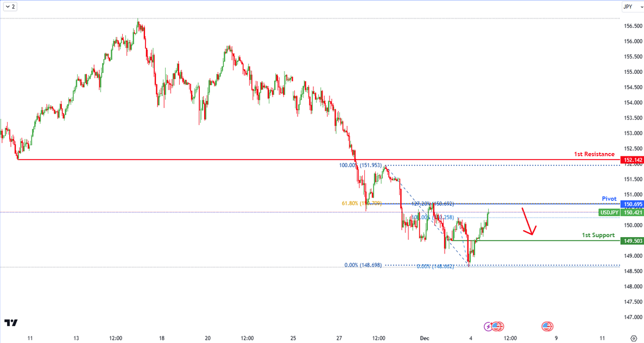Select the orange '61.80%' Fibonacci label

362,203
